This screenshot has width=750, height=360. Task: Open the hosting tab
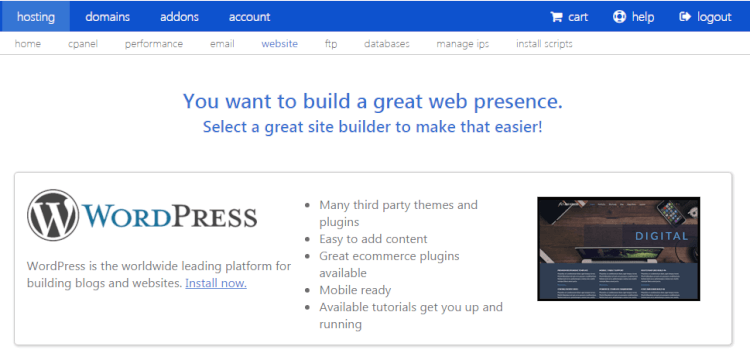[x=35, y=17]
